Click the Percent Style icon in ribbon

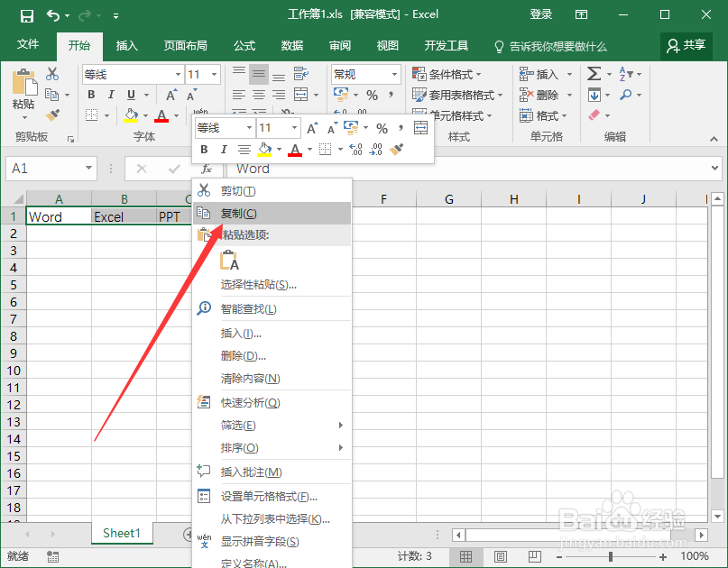point(372,96)
